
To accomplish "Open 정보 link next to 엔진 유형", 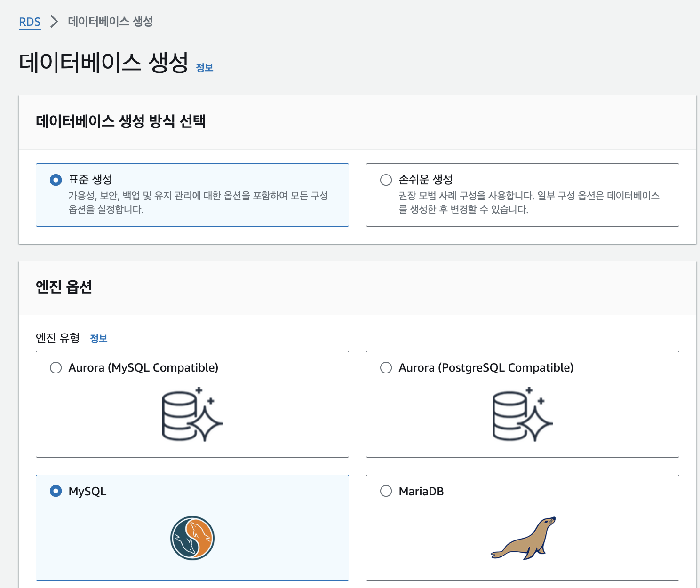I will click(99, 339).
